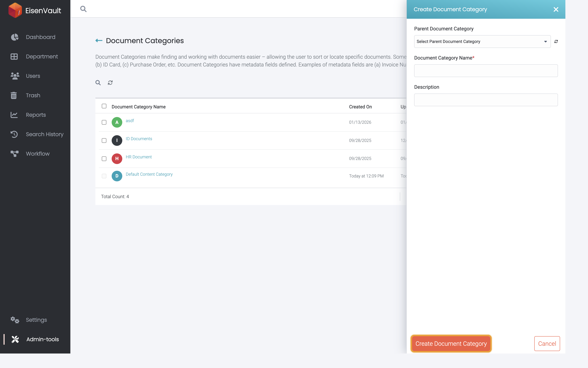
Task: Click the Users group icon
Action: [15, 76]
